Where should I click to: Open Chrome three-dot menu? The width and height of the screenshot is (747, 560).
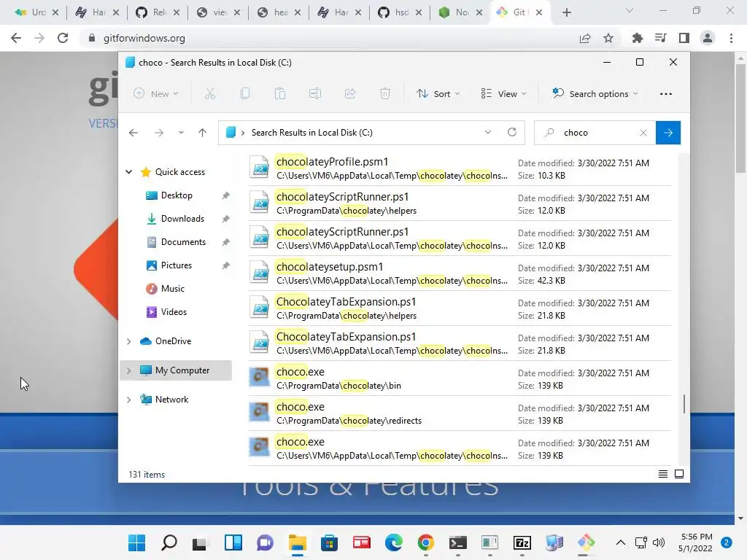click(x=731, y=38)
